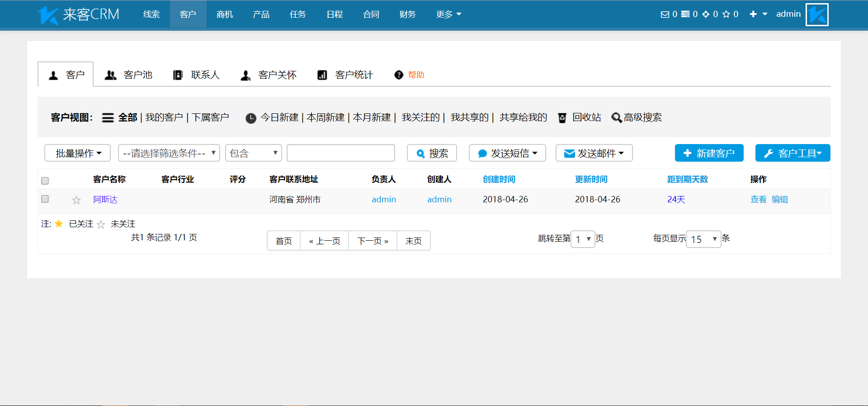Image resolution: width=868 pixels, height=406 pixels.
Task: Click the help question mark icon
Action: click(x=398, y=75)
